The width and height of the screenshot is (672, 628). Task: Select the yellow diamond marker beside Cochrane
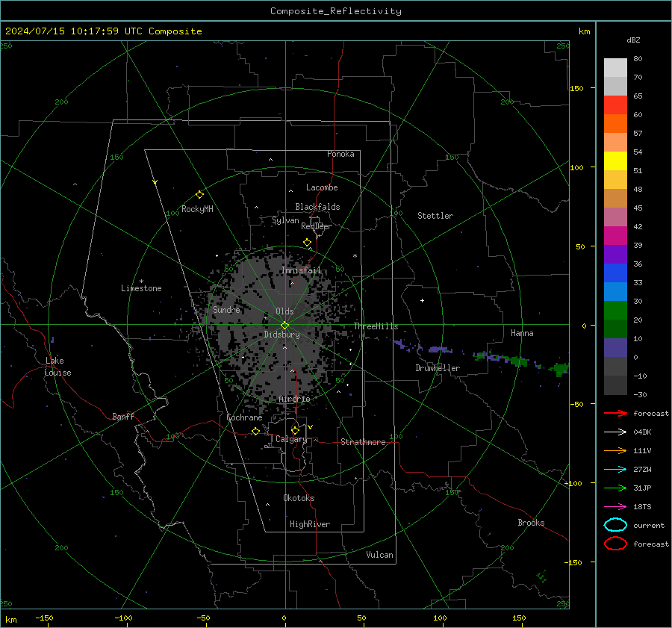(x=255, y=431)
